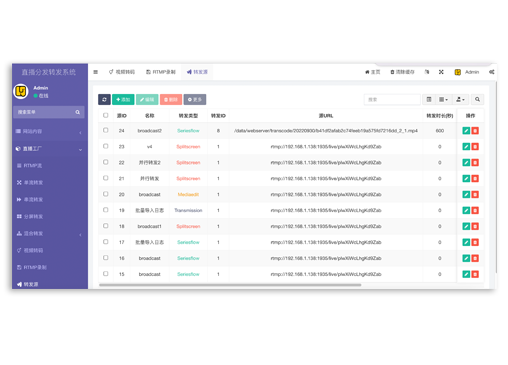This screenshot has width=508, height=365.
Task: Open the export data dropdown
Action: click(460, 99)
